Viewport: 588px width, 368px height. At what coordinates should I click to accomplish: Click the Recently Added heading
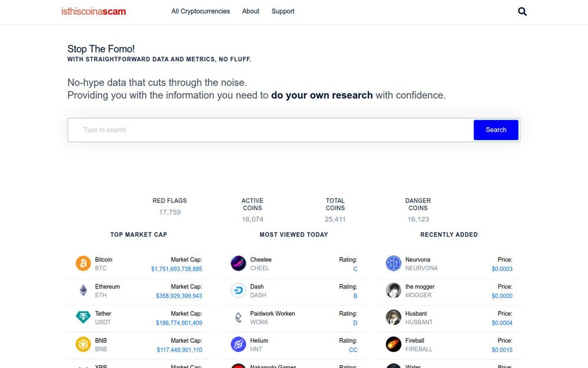click(x=449, y=235)
